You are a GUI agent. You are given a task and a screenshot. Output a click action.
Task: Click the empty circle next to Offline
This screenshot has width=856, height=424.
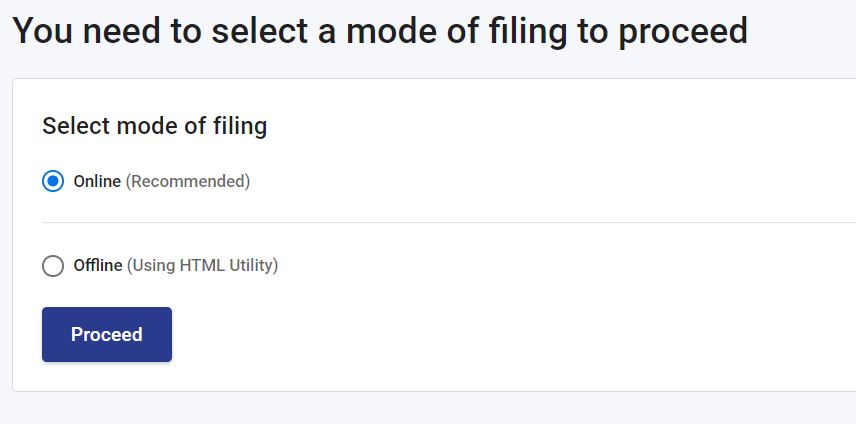pos(53,266)
